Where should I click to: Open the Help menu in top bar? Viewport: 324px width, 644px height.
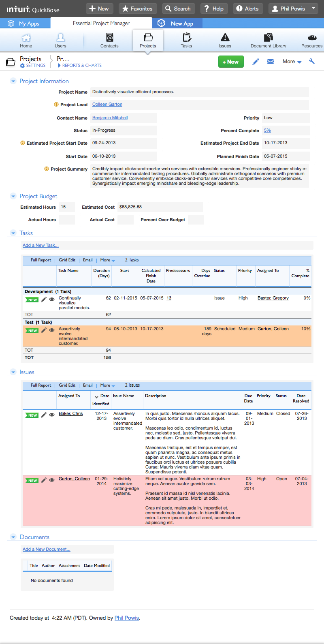coord(214,9)
